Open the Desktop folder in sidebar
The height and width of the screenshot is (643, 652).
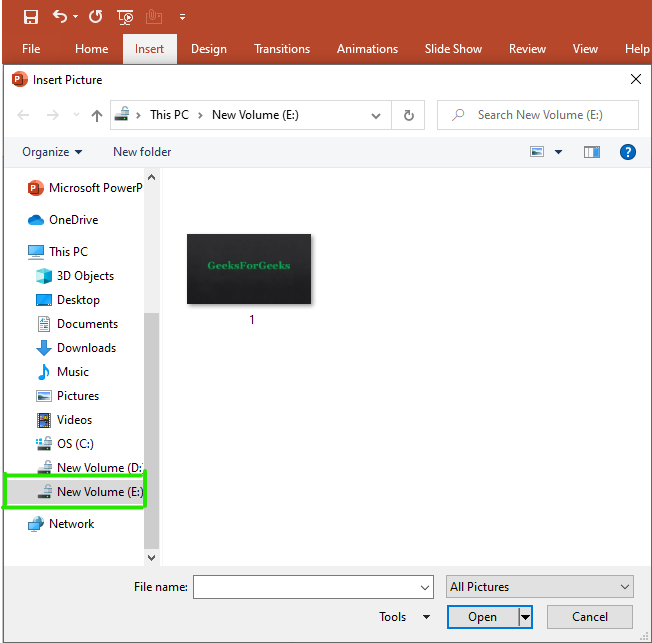[x=68, y=300]
